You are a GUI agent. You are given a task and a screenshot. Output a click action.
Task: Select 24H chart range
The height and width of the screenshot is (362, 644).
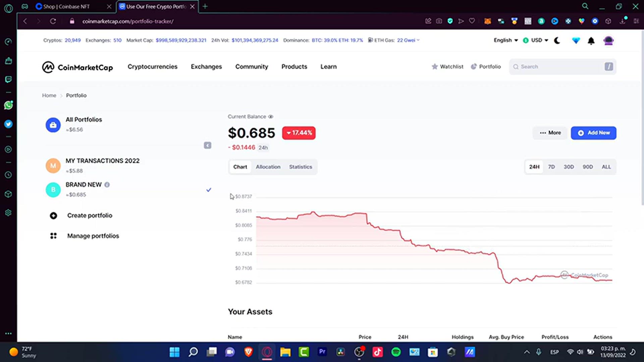tap(534, 167)
